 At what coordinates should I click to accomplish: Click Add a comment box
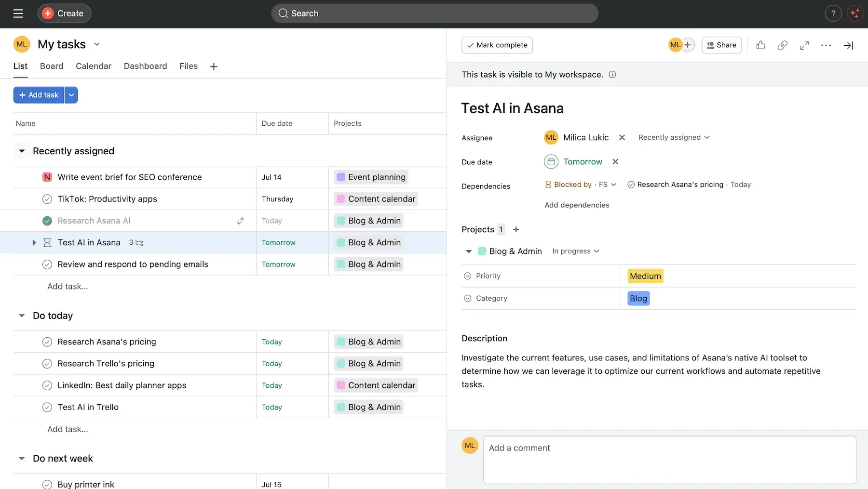coord(669,460)
